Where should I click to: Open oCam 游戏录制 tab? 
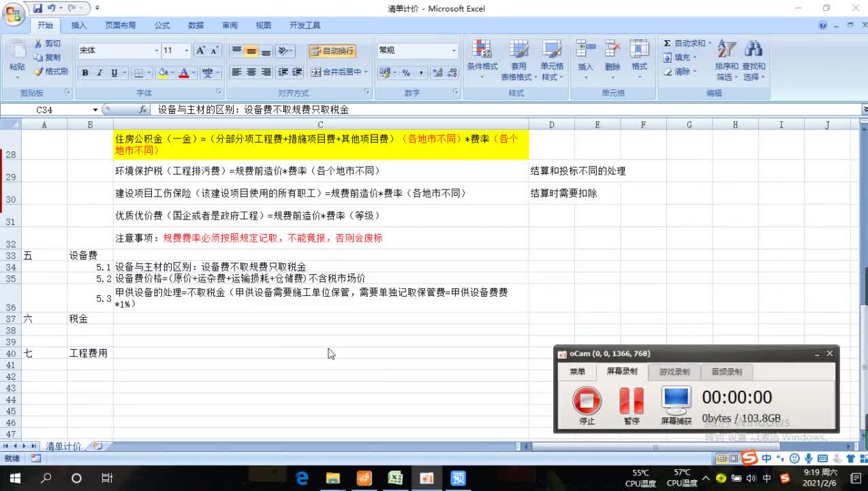[675, 372]
